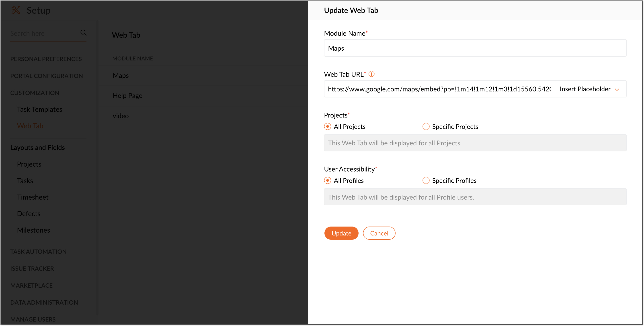Expand the Manage Users section
This screenshot has height=326, width=644.
pos(33,320)
